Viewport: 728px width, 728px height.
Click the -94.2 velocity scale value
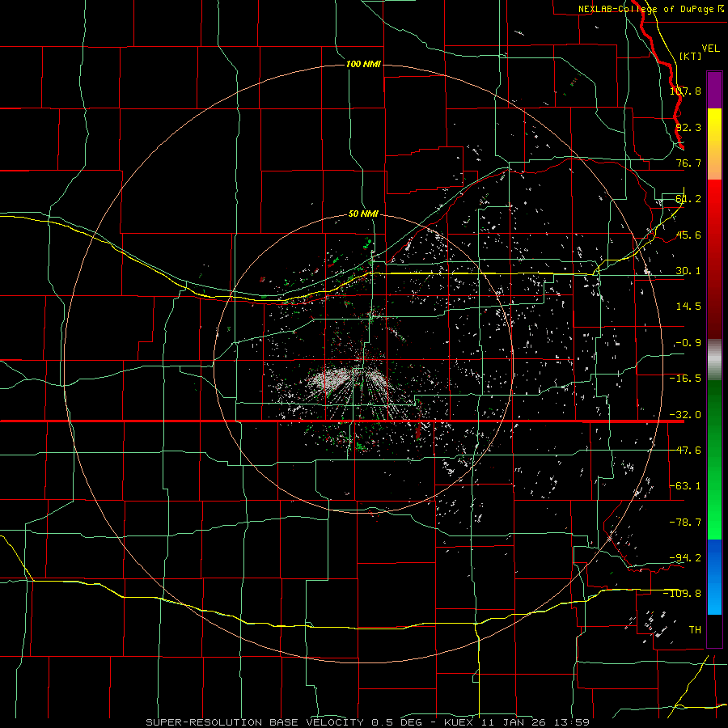pyautogui.click(x=686, y=557)
